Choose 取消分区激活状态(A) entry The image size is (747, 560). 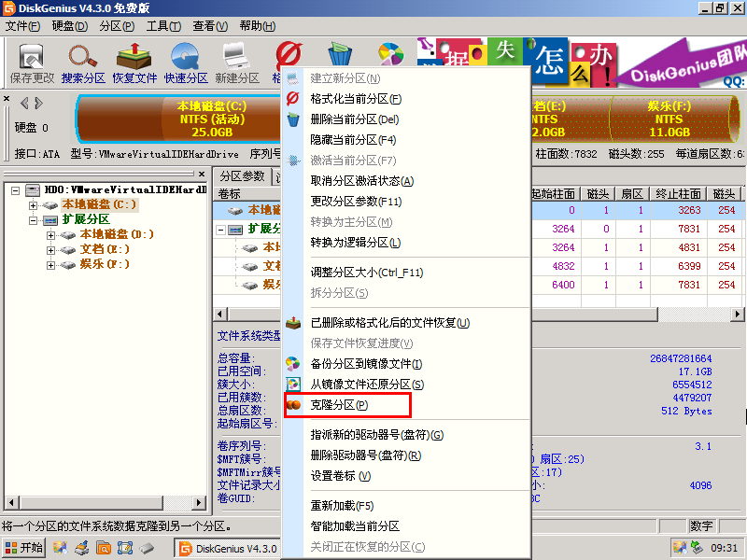pos(407,181)
